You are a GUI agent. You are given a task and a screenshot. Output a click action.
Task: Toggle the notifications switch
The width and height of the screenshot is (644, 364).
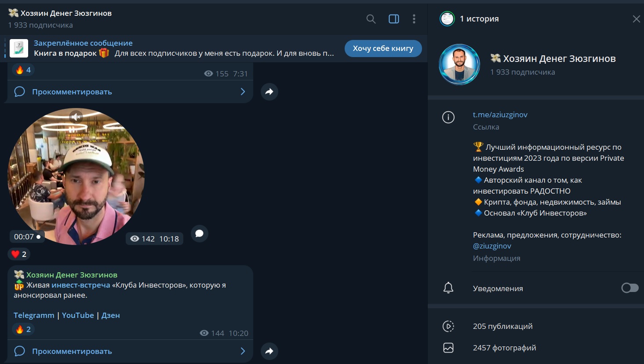point(630,288)
